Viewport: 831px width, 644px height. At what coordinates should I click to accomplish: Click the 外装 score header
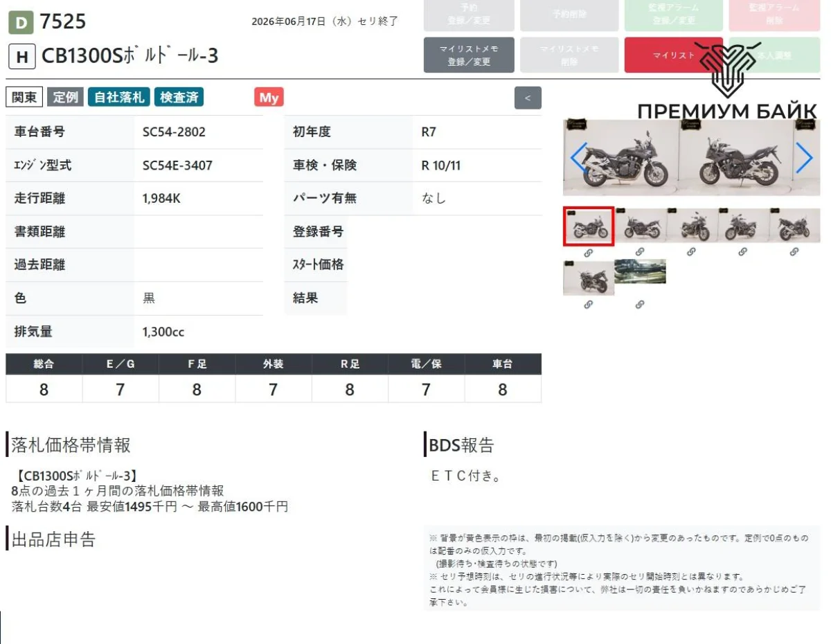[x=273, y=364]
